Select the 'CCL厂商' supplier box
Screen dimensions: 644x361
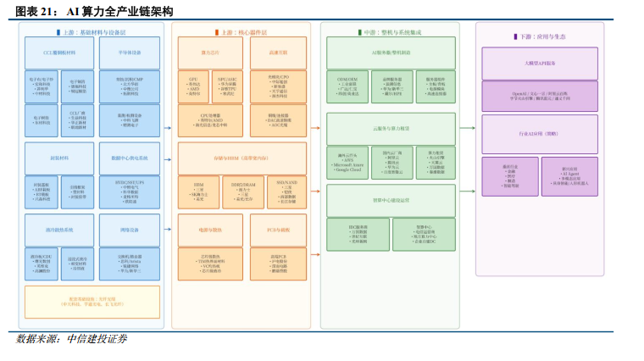77,120
